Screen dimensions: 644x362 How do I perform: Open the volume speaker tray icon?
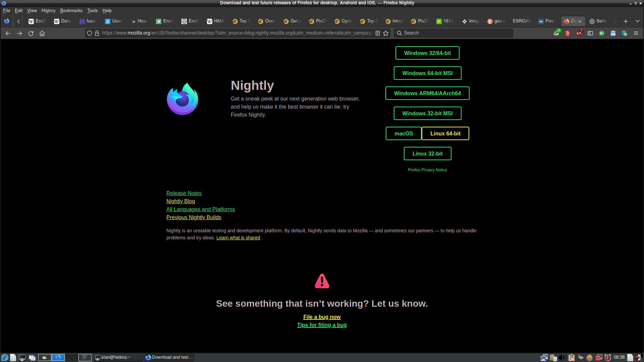pyautogui.click(x=562, y=358)
